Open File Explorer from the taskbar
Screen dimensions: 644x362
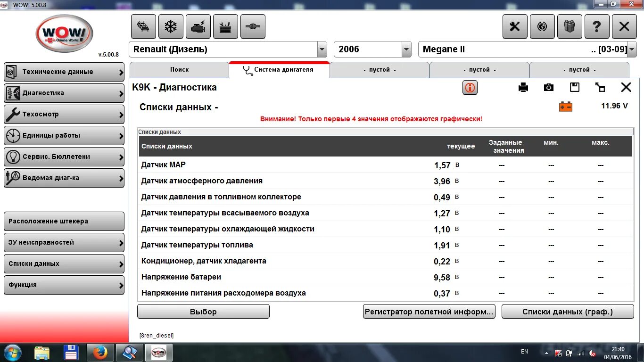tap(42, 353)
